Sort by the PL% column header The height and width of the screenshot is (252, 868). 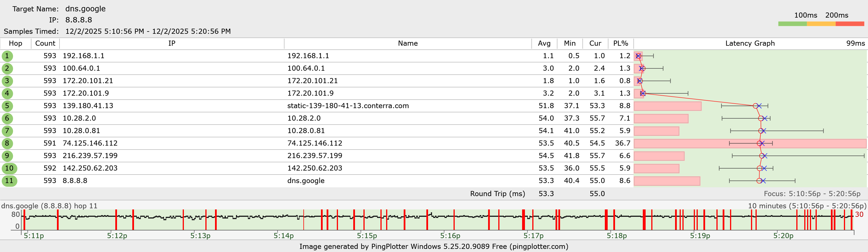tap(620, 43)
